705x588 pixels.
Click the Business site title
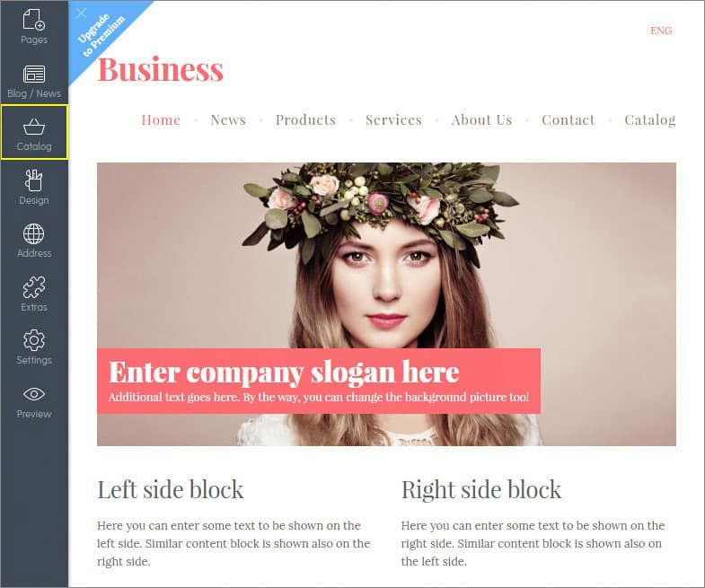pos(161,69)
